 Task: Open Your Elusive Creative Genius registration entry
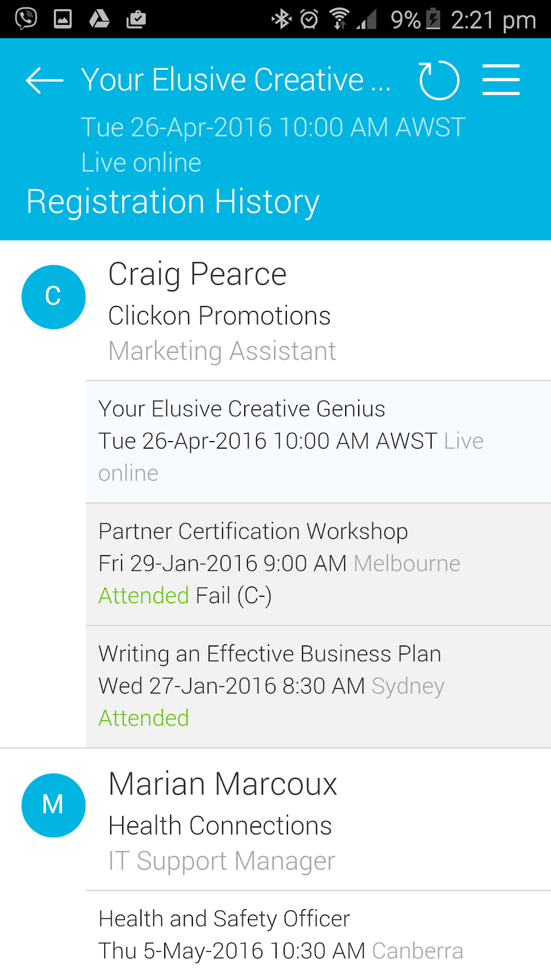point(318,441)
